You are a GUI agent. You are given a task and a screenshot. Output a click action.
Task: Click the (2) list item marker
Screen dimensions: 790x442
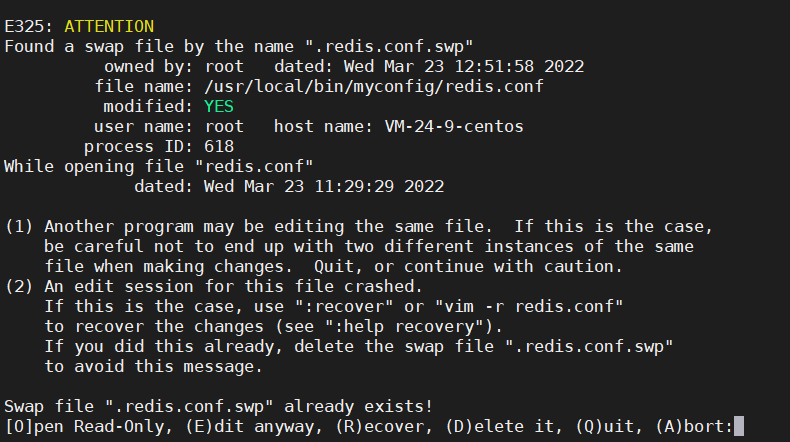coord(19,286)
